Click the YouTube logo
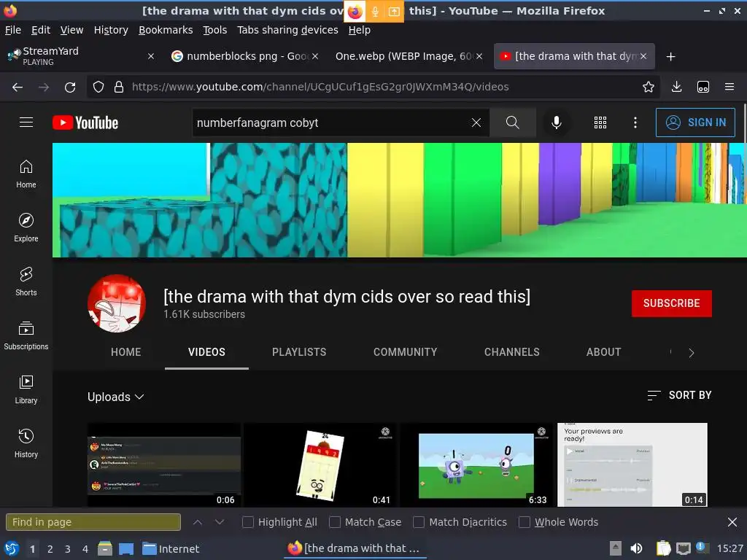The image size is (747, 560). [85, 122]
